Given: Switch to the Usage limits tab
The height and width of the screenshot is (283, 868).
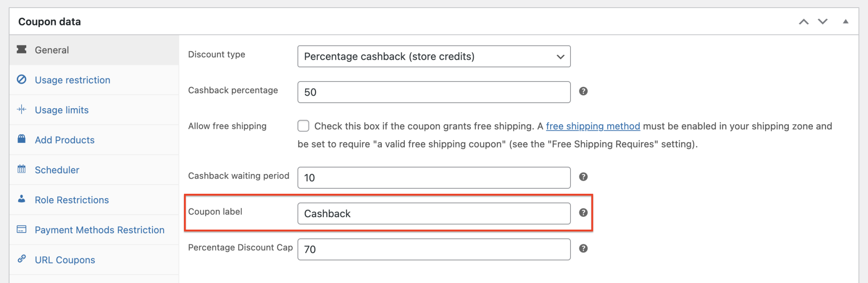Looking at the screenshot, I should (62, 110).
